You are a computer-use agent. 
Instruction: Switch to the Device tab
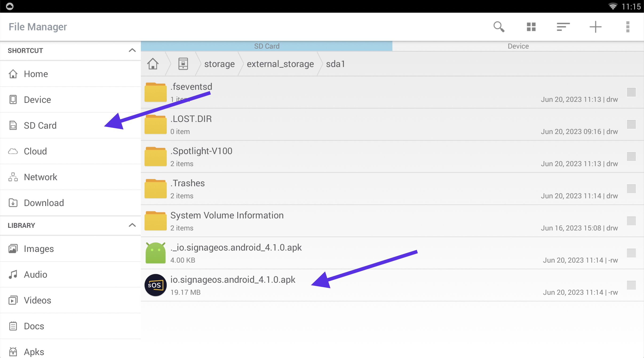tap(518, 46)
